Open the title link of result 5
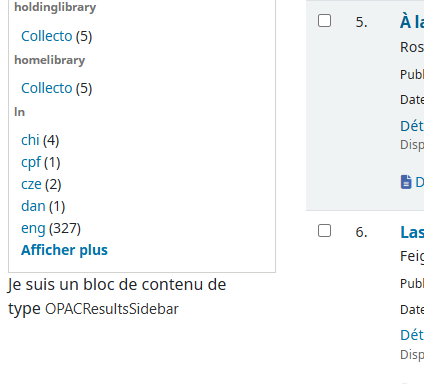Screen dimensions: 424x384 pyautogui.click(x=412, y=22)
